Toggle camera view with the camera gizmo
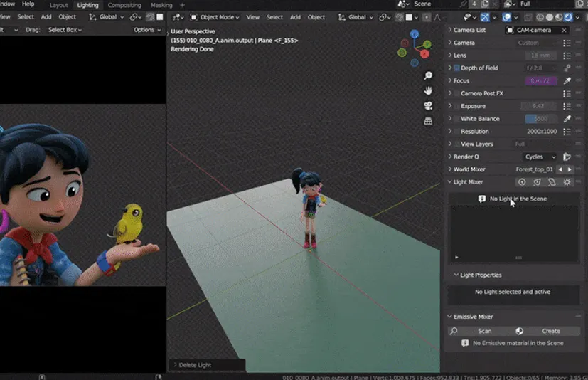The image size is (588, 380). [428, 106]
